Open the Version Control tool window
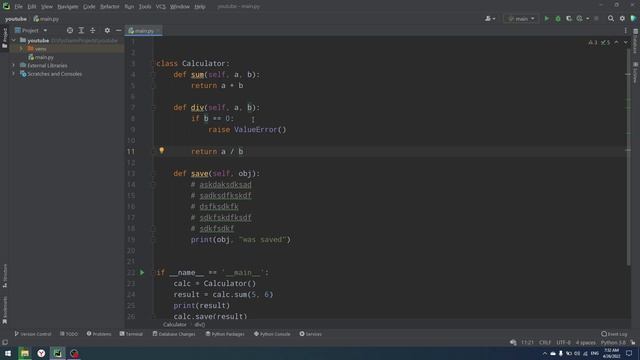 [33, 334]
